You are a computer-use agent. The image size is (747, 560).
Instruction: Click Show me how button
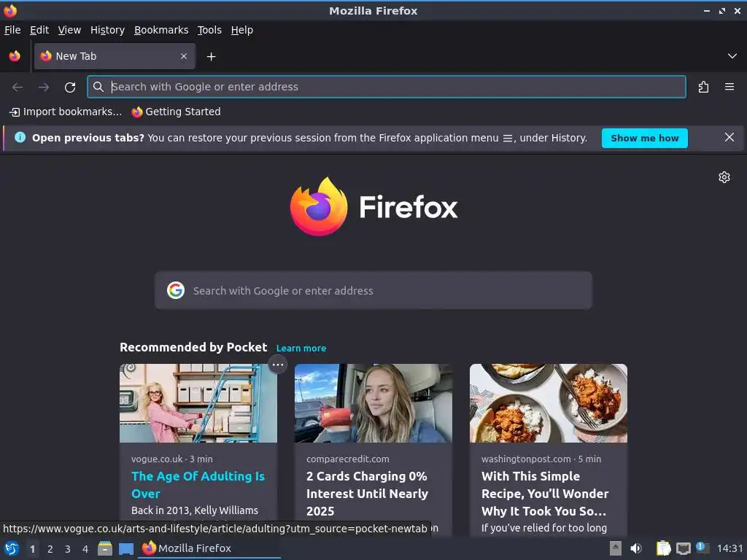pos(645,138)
